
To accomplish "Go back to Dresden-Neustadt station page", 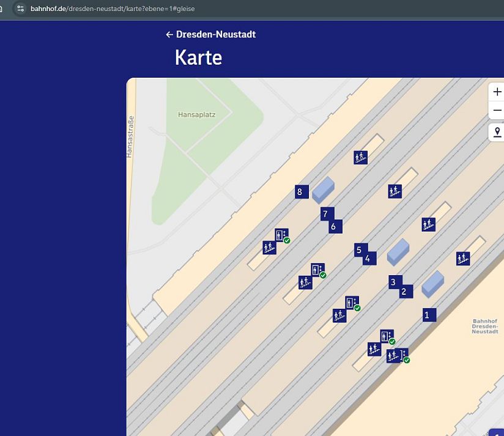I will (x=210, y=35).
